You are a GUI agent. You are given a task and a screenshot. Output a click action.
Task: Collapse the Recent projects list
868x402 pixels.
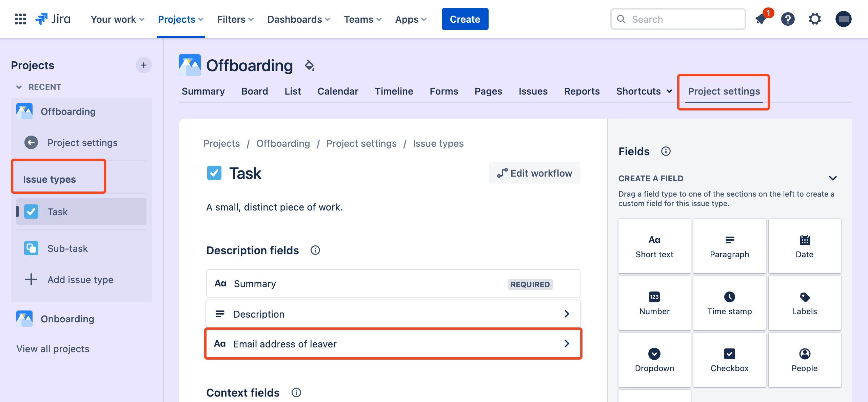tap(19, 87)
